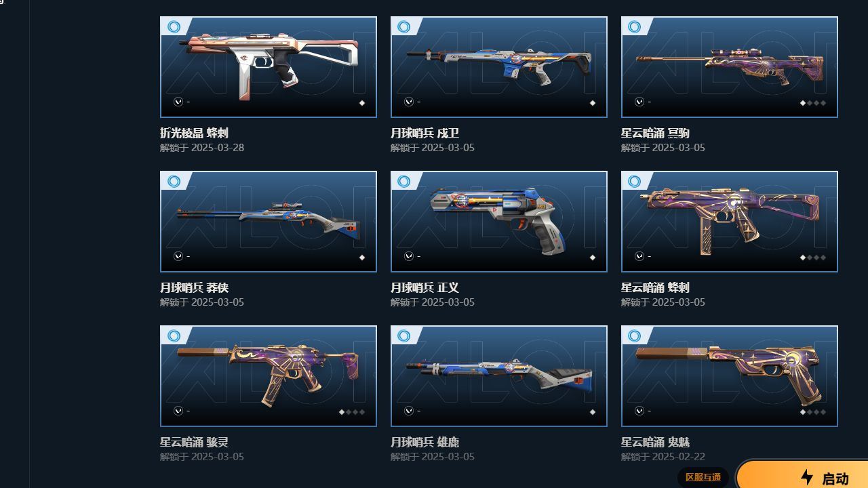Click the blue circle badge on 星云暗涌 冥驹 card
Screen dimensions: 868x488
tap(635, 27)
